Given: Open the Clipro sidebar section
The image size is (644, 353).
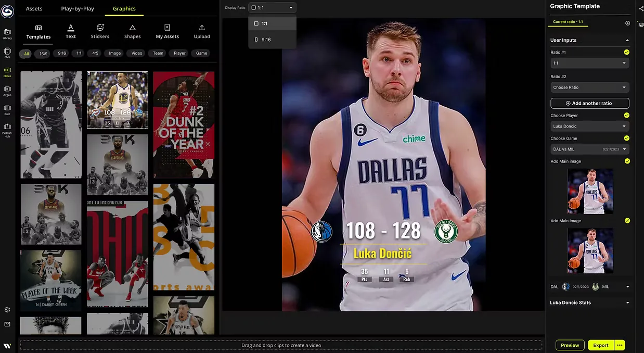Looking at the screenshot, I should coord(7,72).
